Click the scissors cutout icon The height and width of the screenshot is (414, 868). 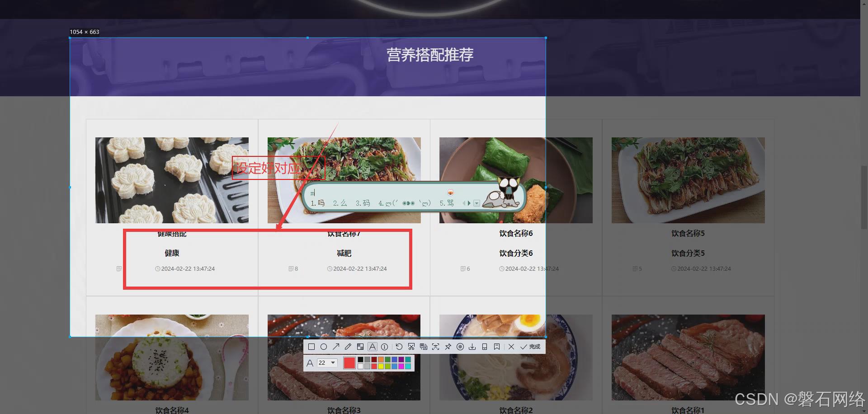coord(411,347)
